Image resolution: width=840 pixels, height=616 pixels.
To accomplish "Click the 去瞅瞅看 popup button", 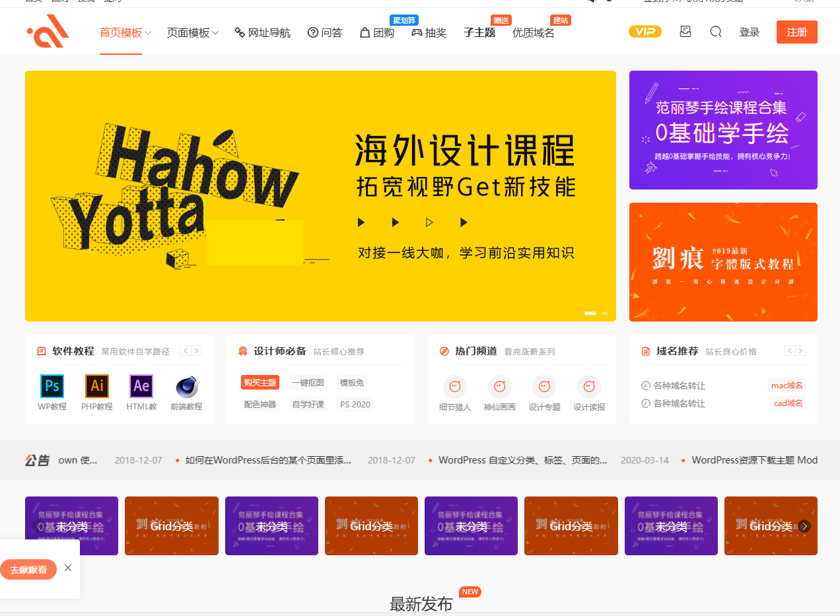I will [x=28, y=570].
